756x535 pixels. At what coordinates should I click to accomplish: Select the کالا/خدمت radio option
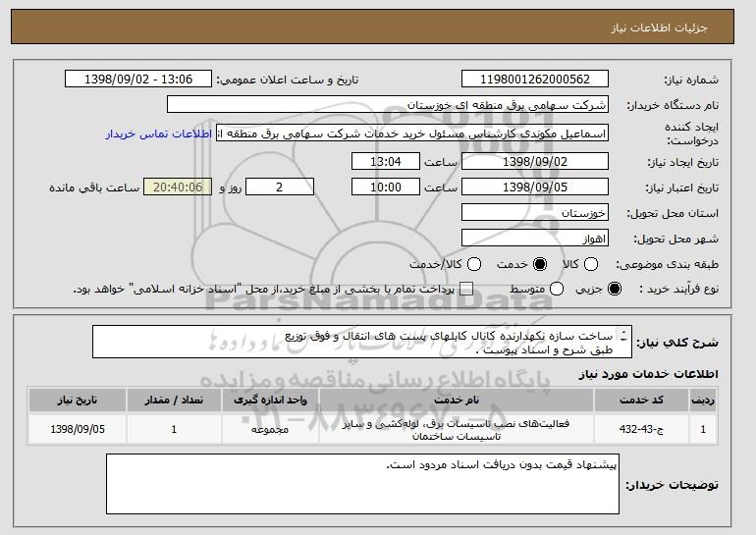(475, 264)
